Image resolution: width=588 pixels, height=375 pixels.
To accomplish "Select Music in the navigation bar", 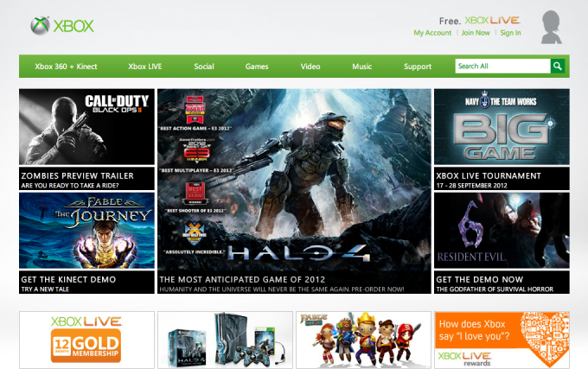I will (361, 67).
